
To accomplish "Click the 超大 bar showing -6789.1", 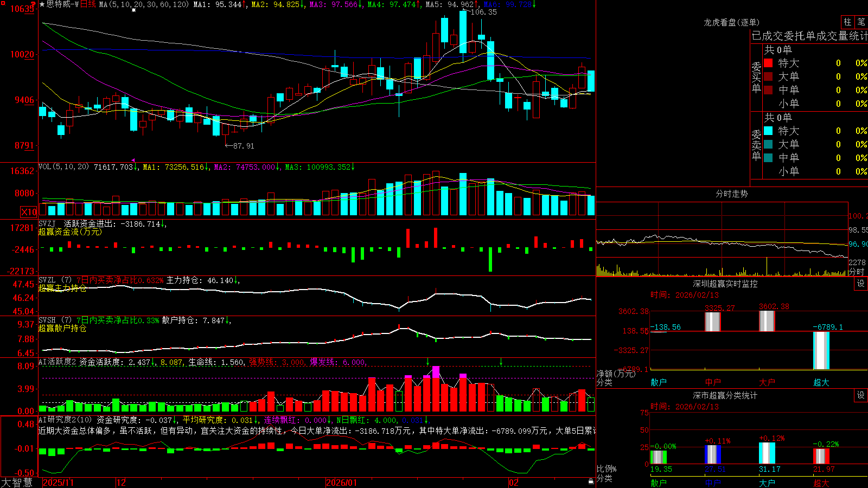I will [821, 350].
